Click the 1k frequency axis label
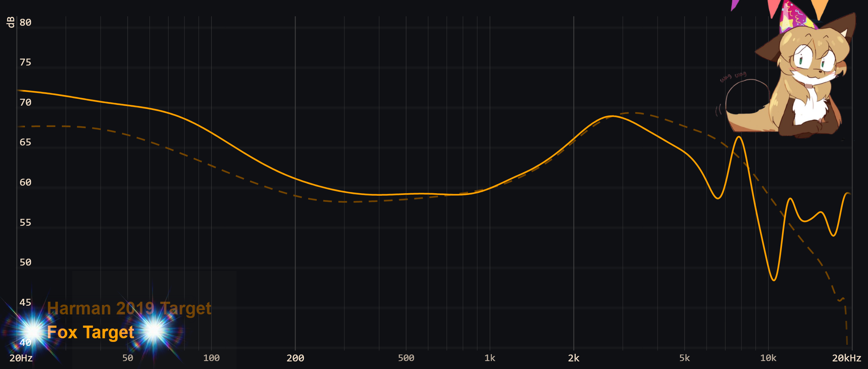This screenshot has width=868, height=369. (x=490, y=358)
